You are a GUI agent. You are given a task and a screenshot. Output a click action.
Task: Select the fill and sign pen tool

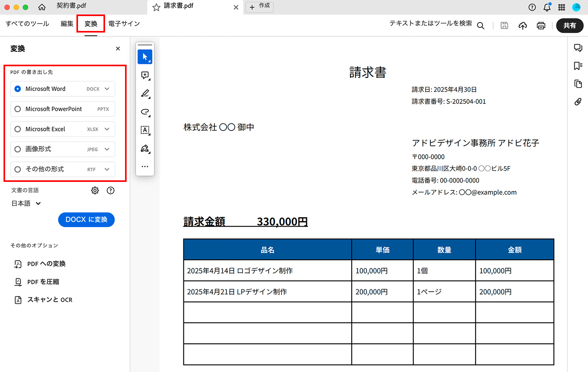pos(145,149)
